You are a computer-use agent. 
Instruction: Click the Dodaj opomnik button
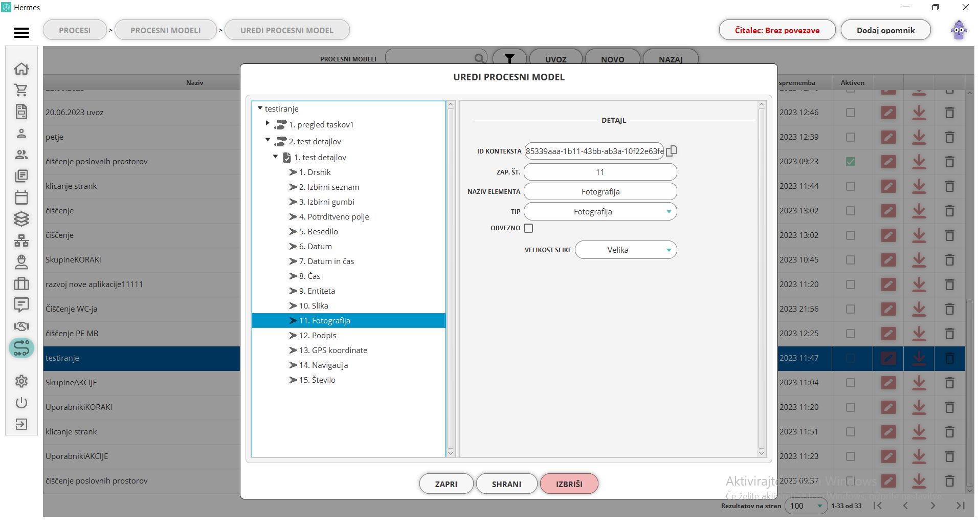point(885,30)
